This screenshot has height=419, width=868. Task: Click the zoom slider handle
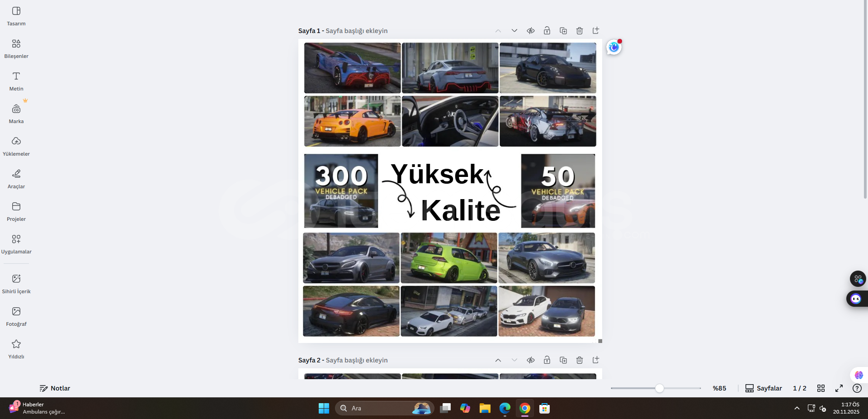(660, 388)
